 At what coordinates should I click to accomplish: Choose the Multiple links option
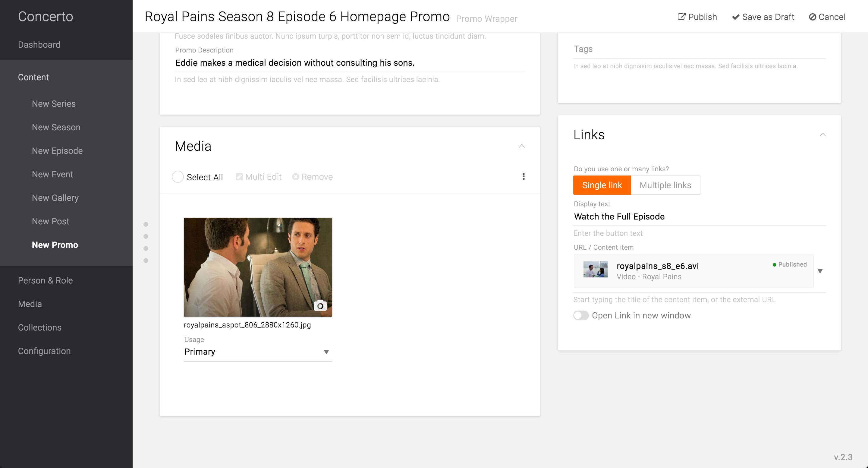point(665,185)
